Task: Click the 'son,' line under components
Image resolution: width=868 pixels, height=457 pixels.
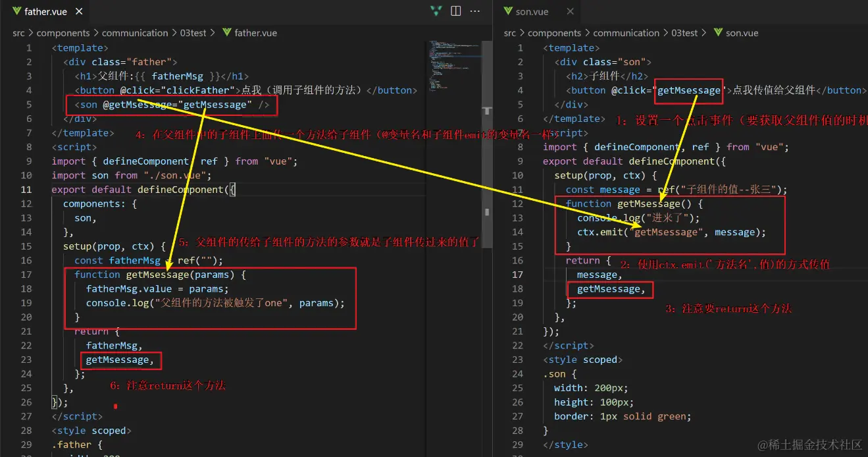Action: point(86,218)
